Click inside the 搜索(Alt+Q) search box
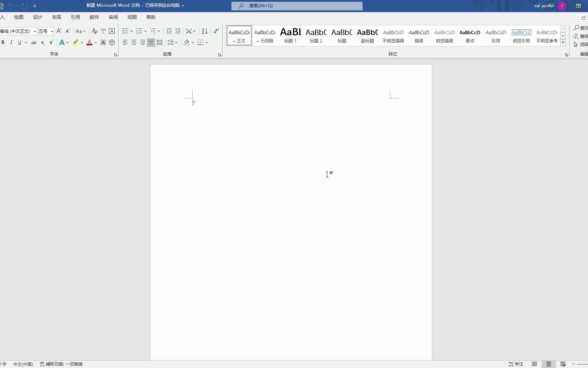This screenshot has width=588, height=368. point(297,6)
